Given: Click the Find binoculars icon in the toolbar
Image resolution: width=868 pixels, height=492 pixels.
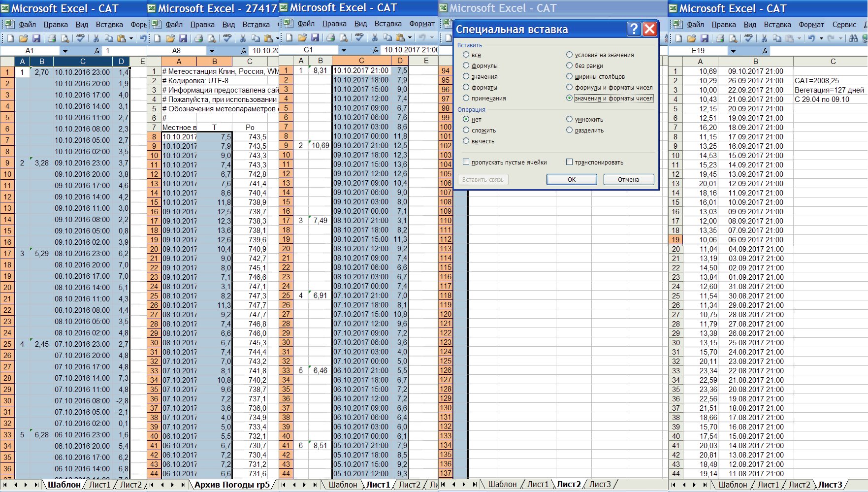Looking at the screenshot, I should pos(854,38).
